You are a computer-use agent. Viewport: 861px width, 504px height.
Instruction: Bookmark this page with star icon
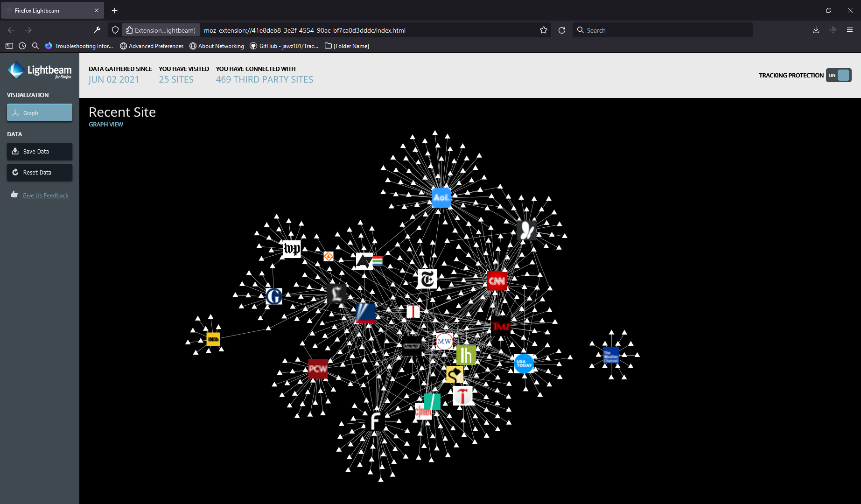point(544,30)
